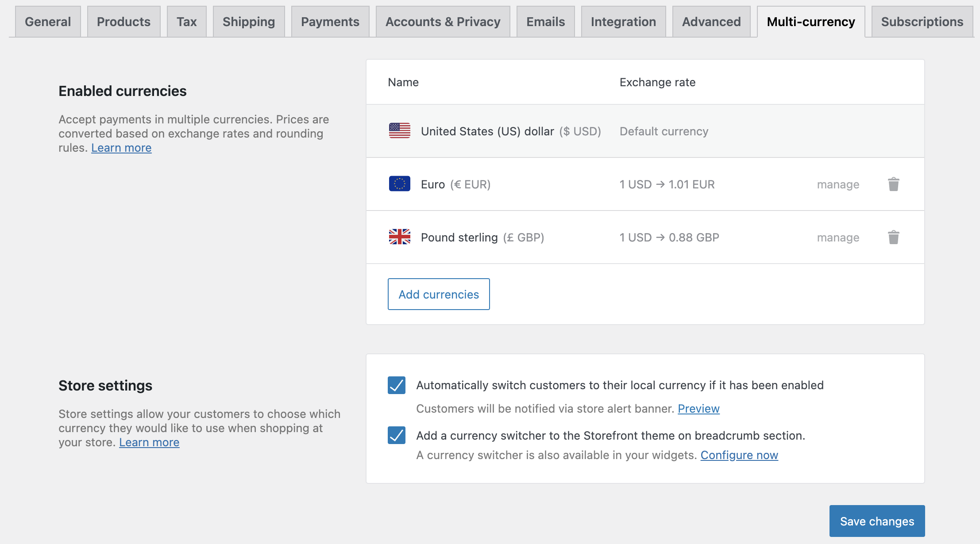Viewport: 980px width, 544px height.
Task: Click the United Kingdom flag icon
Action: click(x=399, y=237)
